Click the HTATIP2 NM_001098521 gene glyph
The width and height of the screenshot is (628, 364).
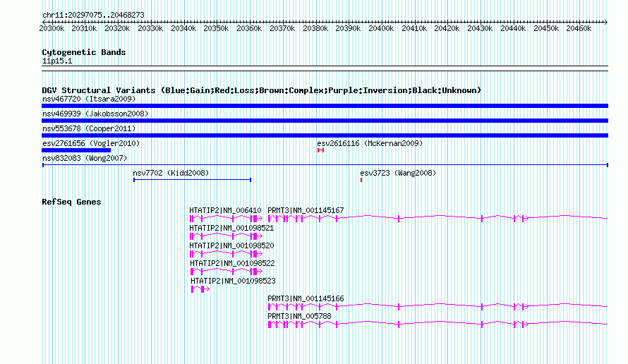tap(226, 236)
